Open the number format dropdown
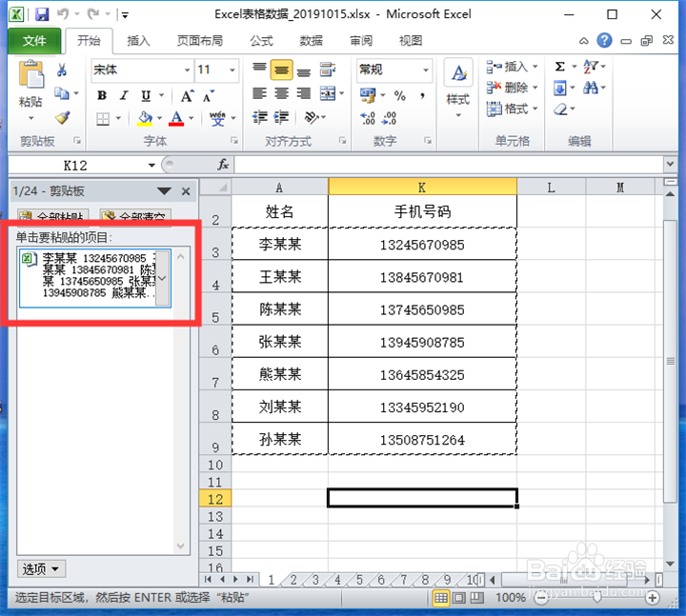Image resolution: width=686 pixels, height=616 pixels. pyautogui.click(x=425, y=70)
